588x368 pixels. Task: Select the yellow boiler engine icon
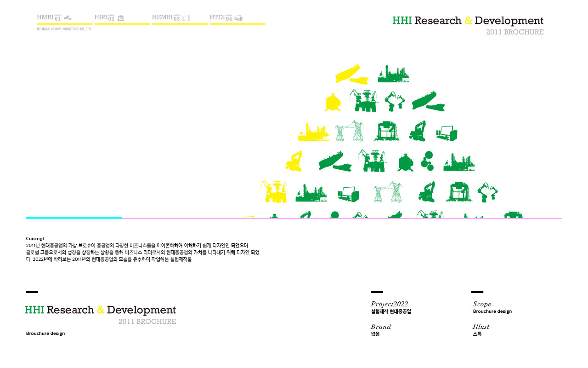click(x=333, y=102)
